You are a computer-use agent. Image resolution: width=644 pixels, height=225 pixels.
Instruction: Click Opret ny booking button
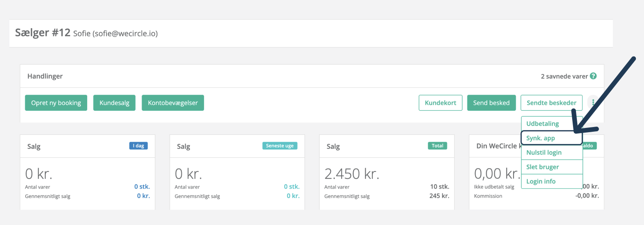tap(56, 103)
